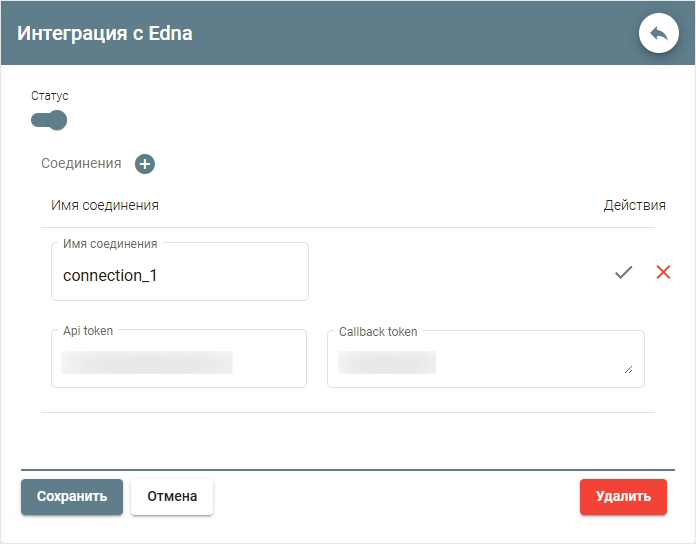Grab the Callback token resize handle
The image size is (696, 544).
click(629, 369)
